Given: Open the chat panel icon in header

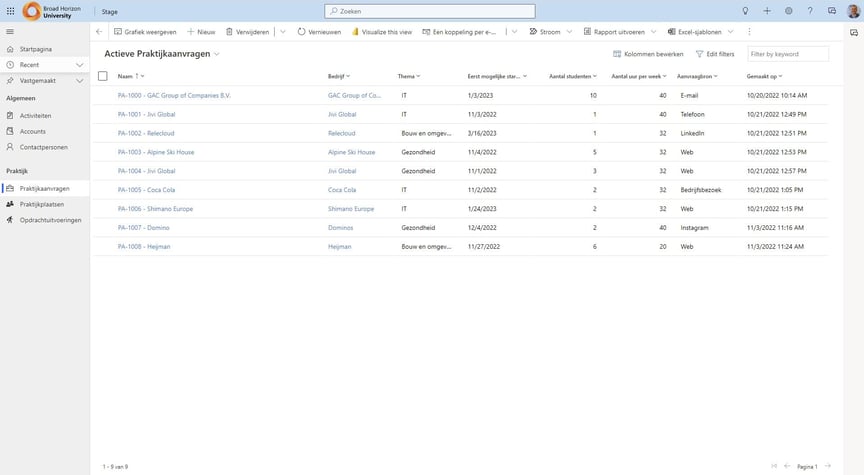Looking at the screenshot, I should pyautogui.click(x=831, y=11).
